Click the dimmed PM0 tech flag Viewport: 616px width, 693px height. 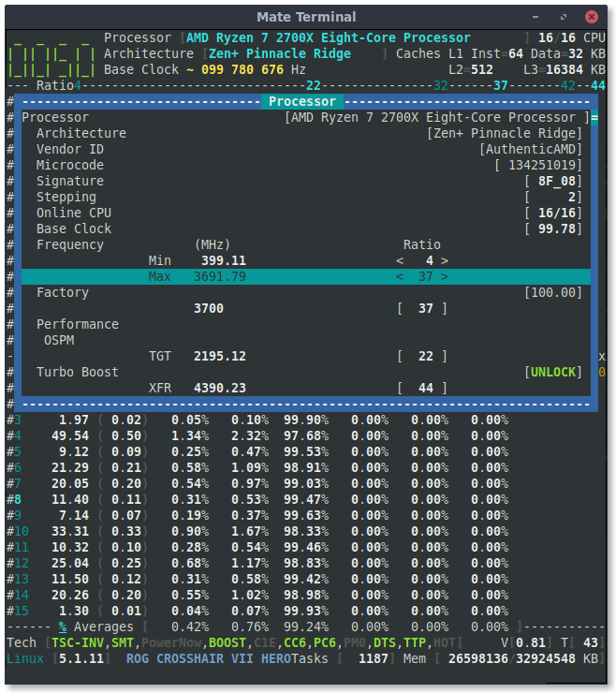click(x=355, y=642)
